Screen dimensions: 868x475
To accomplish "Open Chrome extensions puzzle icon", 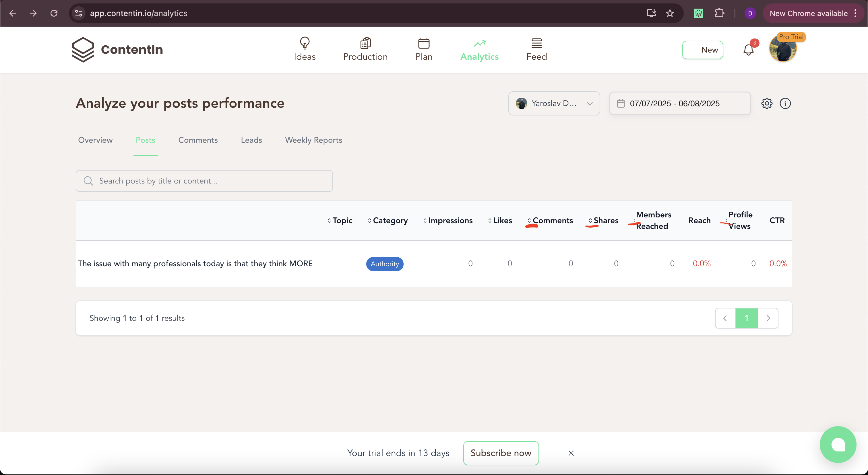I will [719, 13].
